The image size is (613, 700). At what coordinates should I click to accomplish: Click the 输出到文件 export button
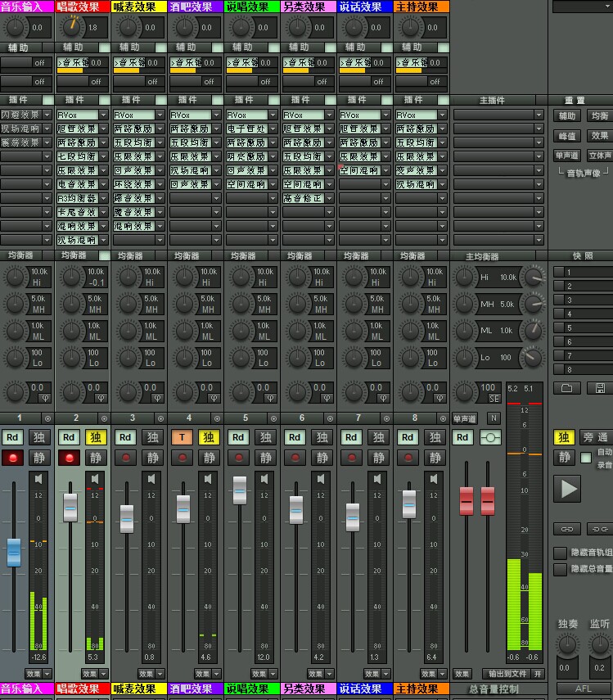tap(507, 674)
